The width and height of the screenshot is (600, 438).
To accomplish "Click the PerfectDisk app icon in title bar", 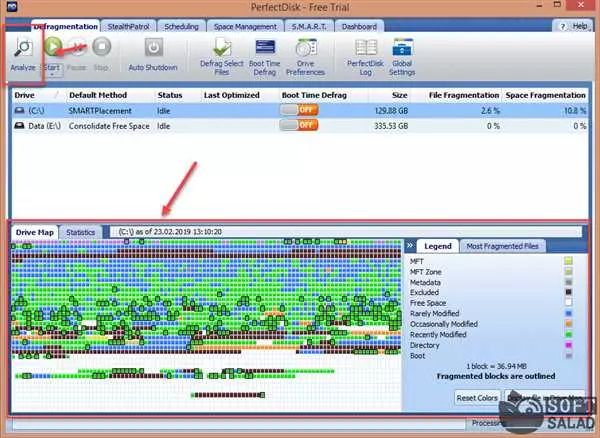I will (x=12, y=6).
